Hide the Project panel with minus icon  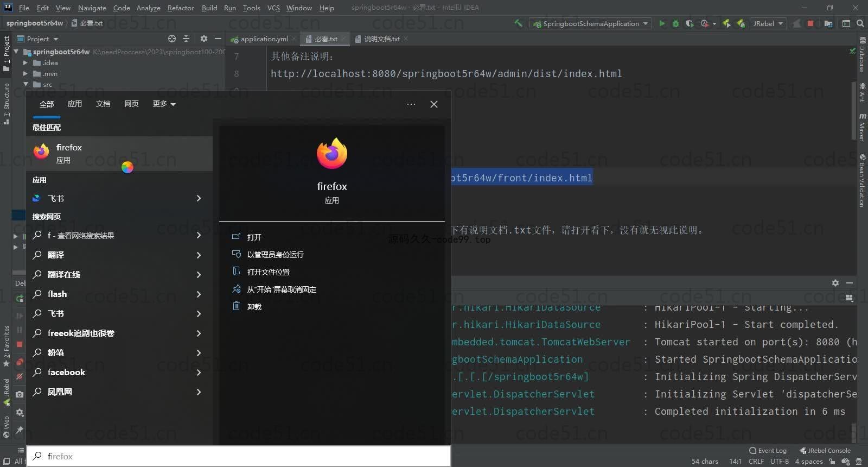coord(218,39)
